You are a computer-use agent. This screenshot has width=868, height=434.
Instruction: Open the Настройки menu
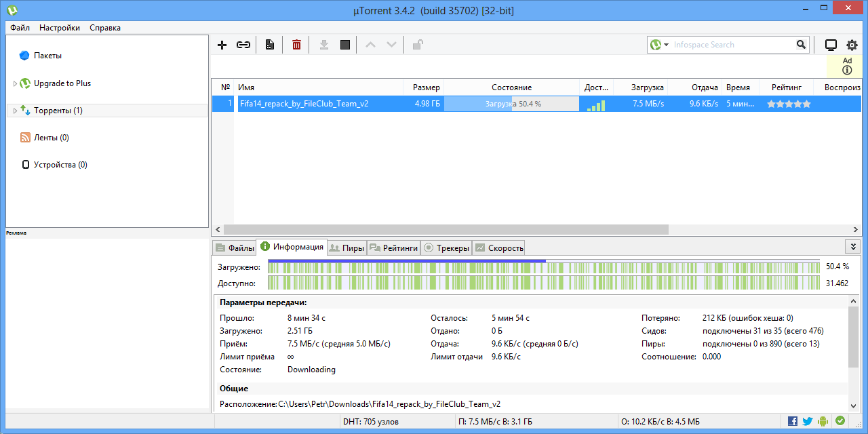[60, 28]
